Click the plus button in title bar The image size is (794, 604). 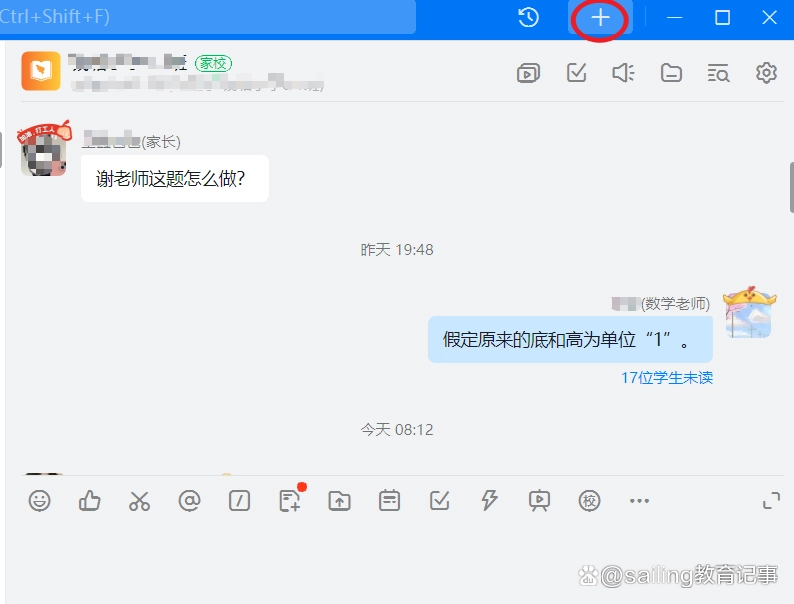600,18
